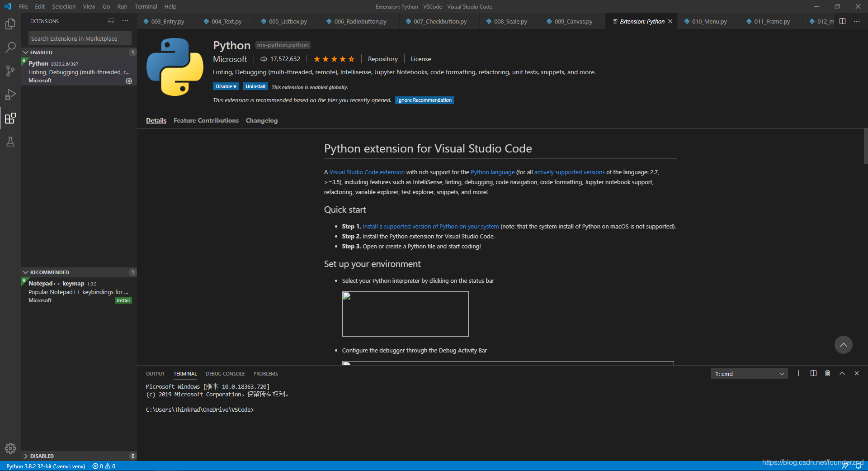Select the Python interpreter in status bar

46,466
